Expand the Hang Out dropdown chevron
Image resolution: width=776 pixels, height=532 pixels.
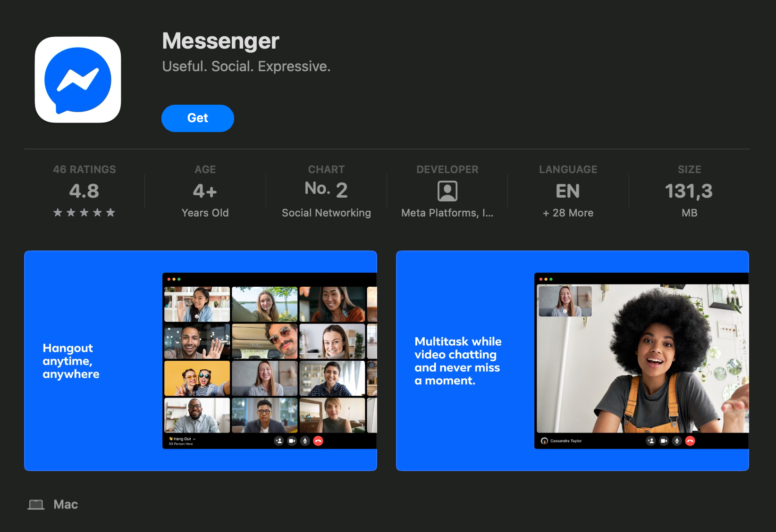(194, 439)
